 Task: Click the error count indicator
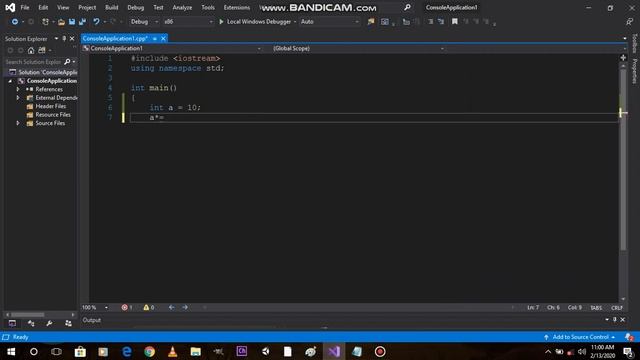pos(127,307)
